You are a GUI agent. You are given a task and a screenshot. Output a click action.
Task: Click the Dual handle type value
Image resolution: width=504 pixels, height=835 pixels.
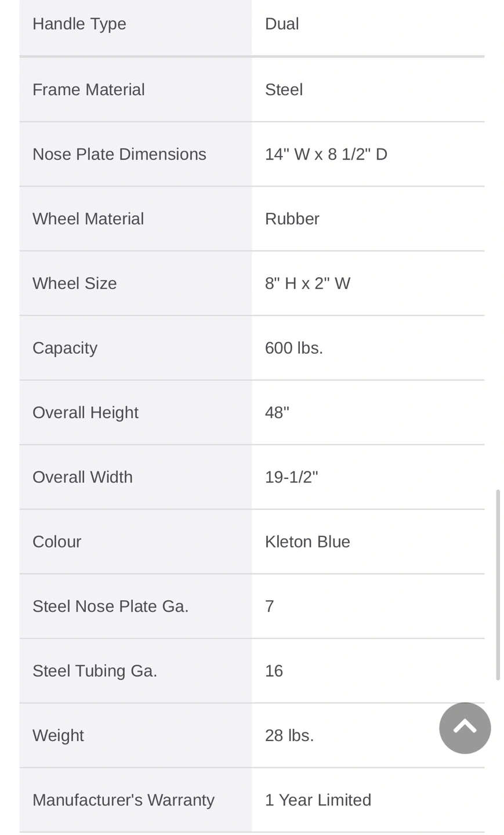coord(282,24)
